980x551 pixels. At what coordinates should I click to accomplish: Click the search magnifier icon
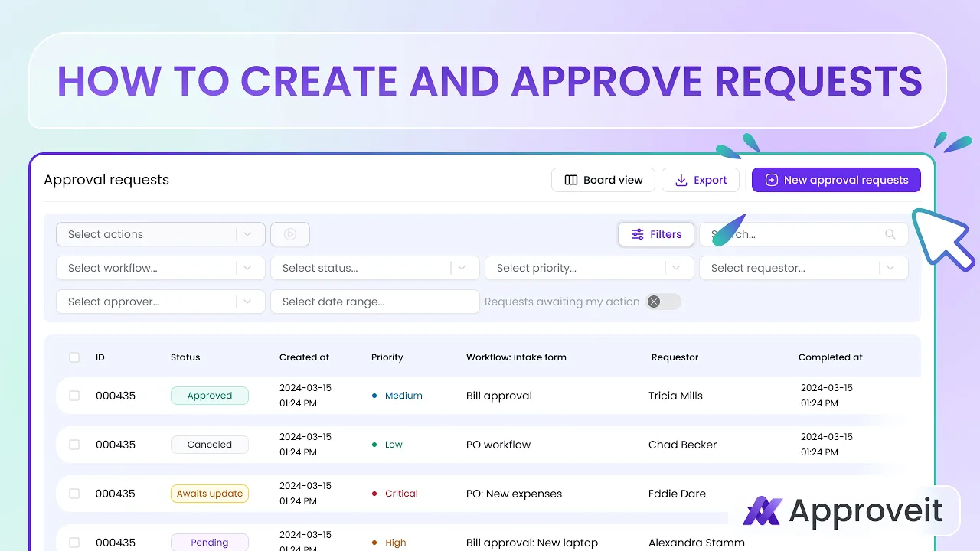tap(890, 234)
